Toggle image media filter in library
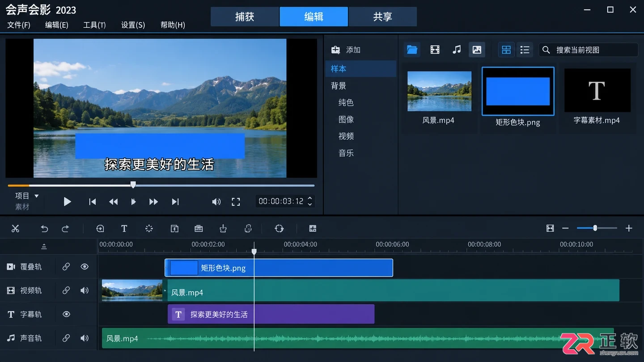This screenshot has width=644, height=362. click(x=477, y=50)
